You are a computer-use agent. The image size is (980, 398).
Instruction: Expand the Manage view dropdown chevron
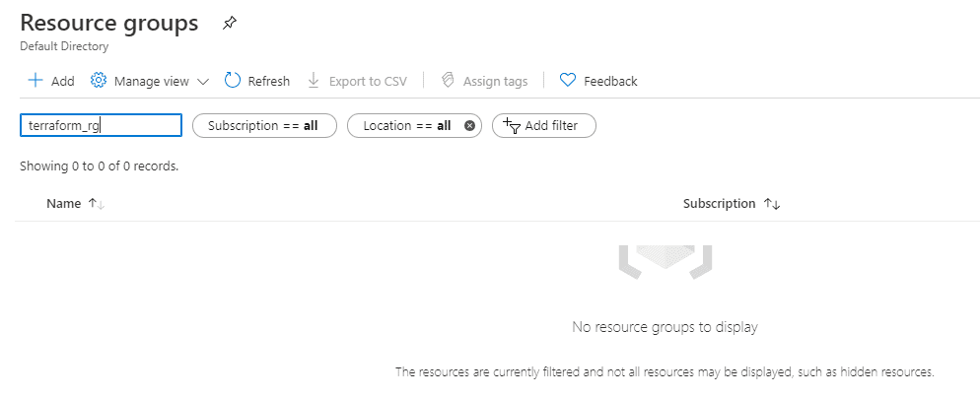click(x=203, y=82)
